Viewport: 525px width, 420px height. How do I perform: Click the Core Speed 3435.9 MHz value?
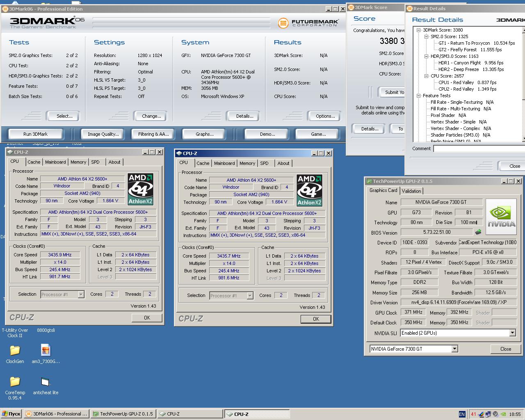[60, 255]
